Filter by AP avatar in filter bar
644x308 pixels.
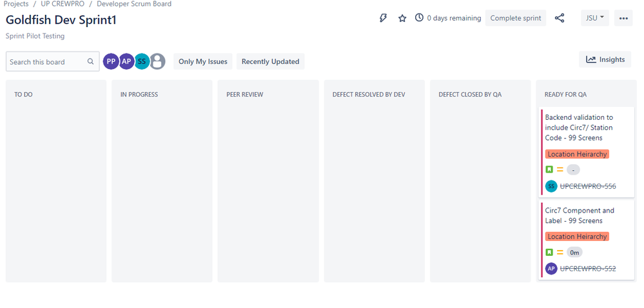tap(126, 61)
